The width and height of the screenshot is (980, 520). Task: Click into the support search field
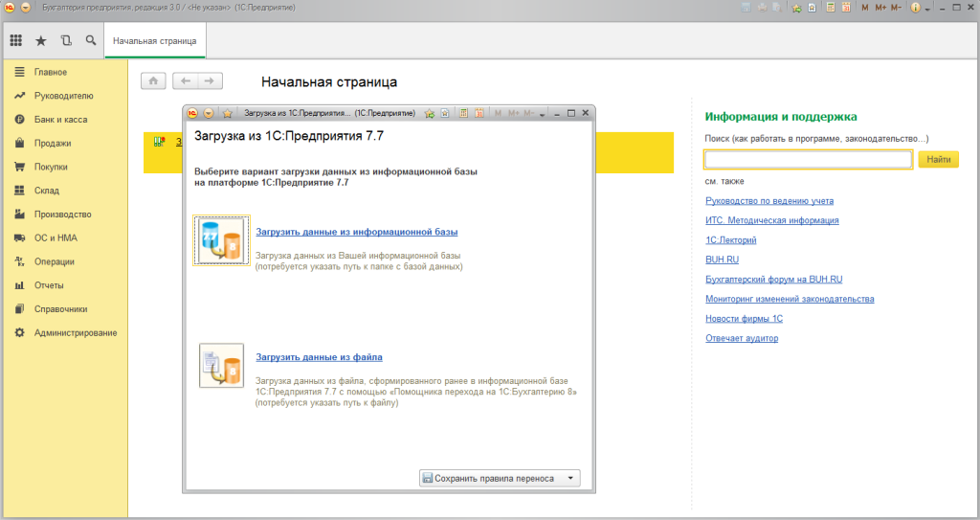[x=808, y=160]
